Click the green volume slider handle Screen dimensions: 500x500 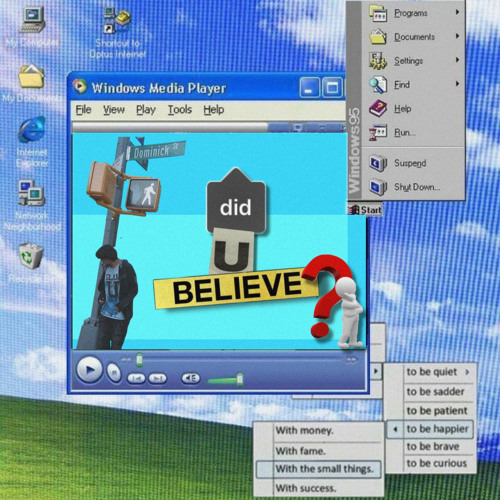(240, 379)
